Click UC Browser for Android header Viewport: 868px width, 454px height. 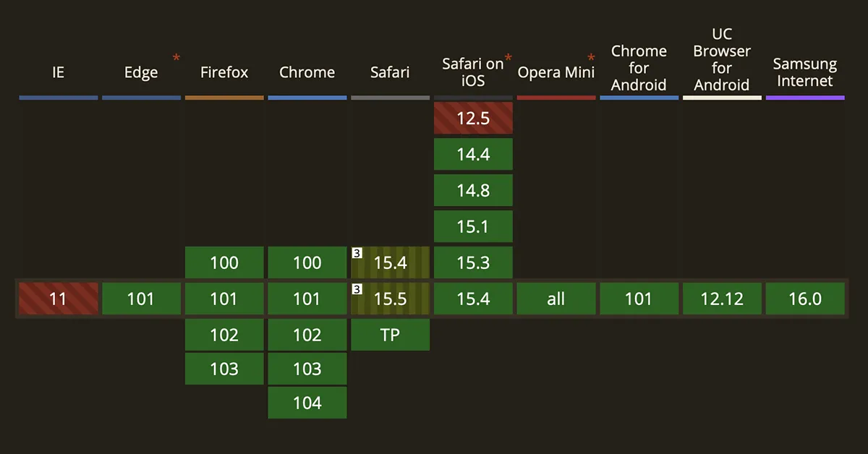[722, 59]
